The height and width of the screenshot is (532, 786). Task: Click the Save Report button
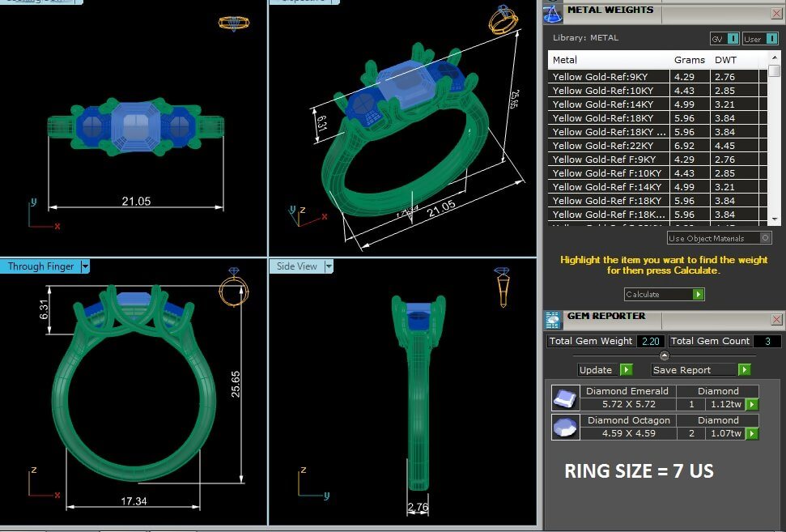pos(701,370)
